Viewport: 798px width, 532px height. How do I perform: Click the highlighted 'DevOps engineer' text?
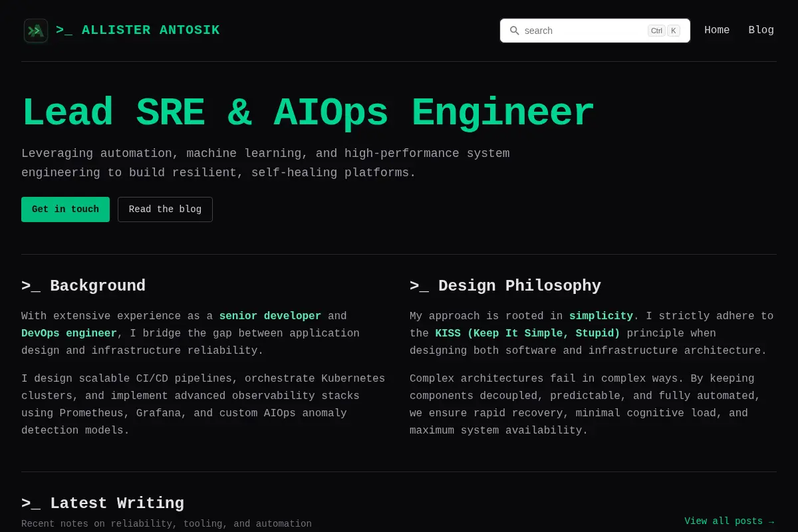coord(69,334)
